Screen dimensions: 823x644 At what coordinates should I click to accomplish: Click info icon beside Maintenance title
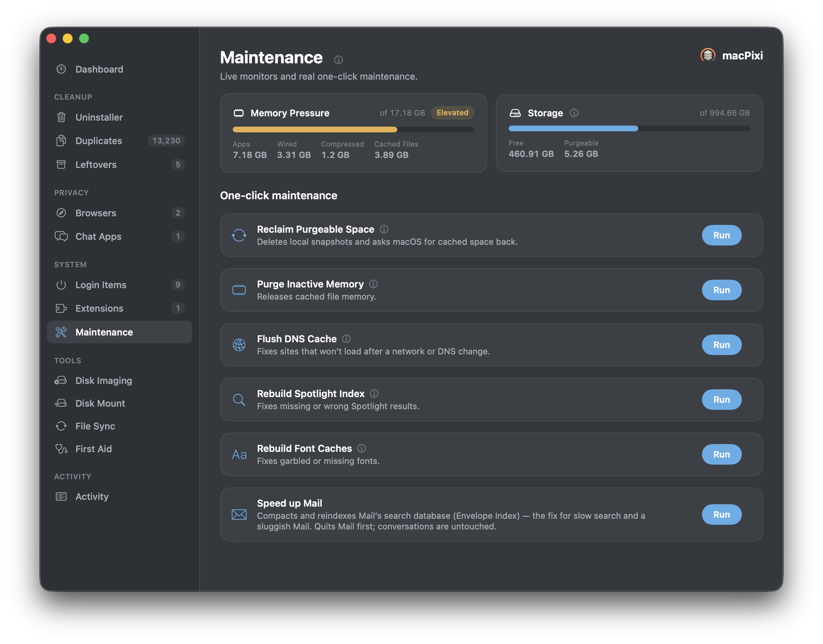click(338, 59)
